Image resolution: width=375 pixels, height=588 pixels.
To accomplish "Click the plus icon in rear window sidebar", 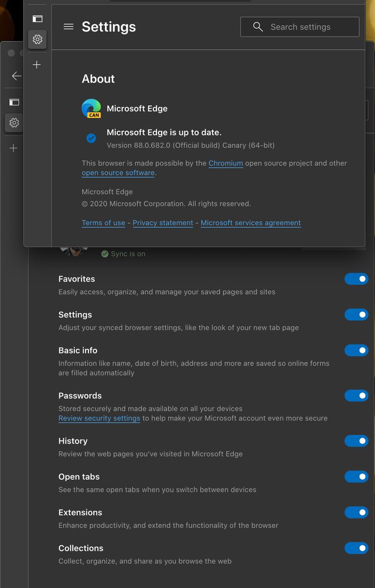I will 13,148.
